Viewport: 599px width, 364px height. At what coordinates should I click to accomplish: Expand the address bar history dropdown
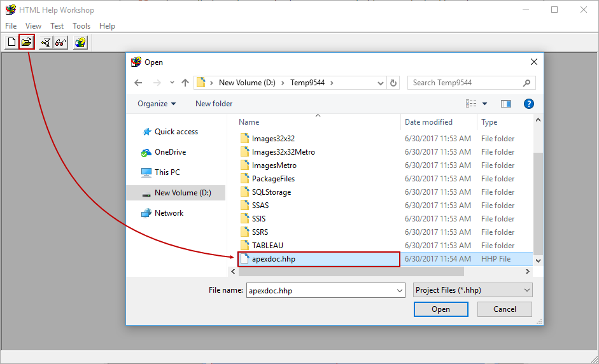381,83
